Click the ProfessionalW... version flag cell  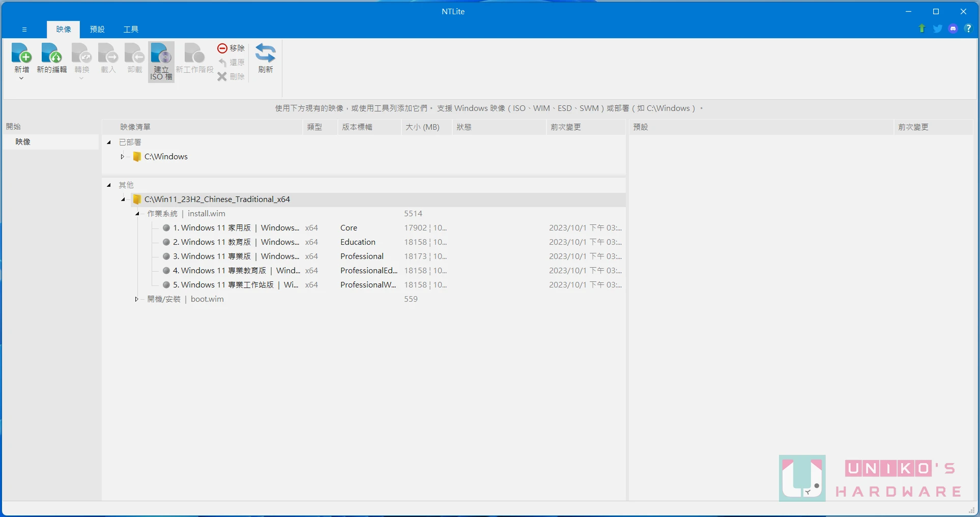(x=368, y=285)
